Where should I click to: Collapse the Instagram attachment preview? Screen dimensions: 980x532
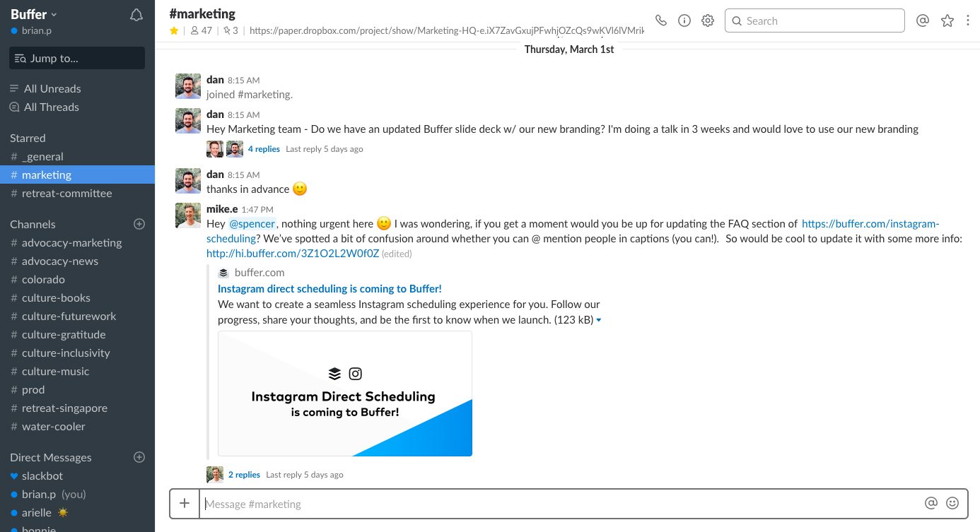point(599,319)
